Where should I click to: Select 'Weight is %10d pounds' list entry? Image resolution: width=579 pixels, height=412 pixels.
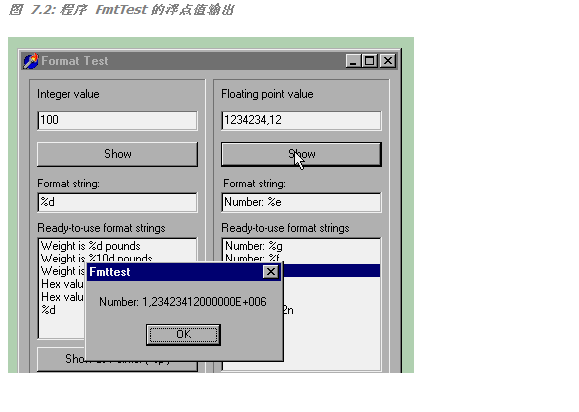click(x=117, y=258)
